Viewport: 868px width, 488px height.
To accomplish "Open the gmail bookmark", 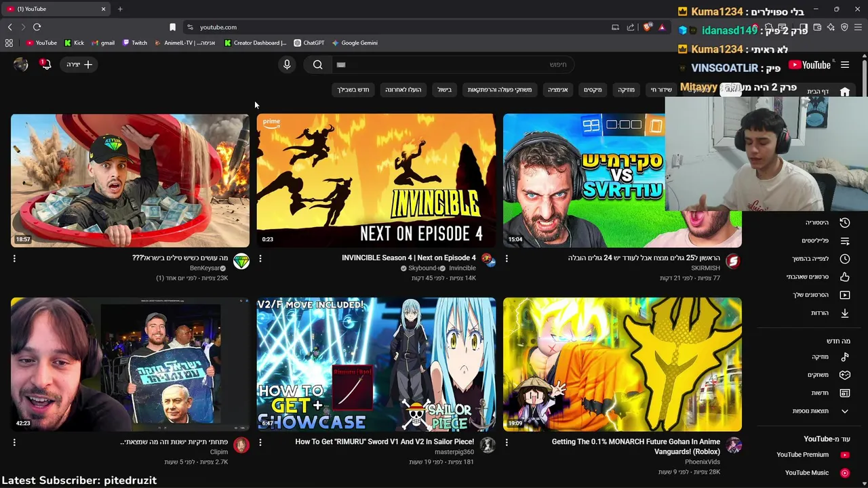I will coord(102,43).
